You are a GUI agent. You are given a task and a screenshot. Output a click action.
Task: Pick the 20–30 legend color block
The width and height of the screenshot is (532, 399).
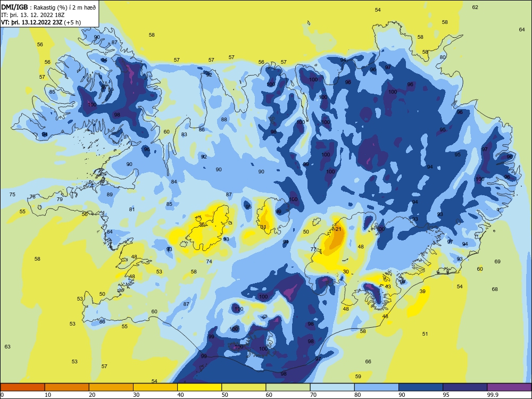[x=111, y=387]
